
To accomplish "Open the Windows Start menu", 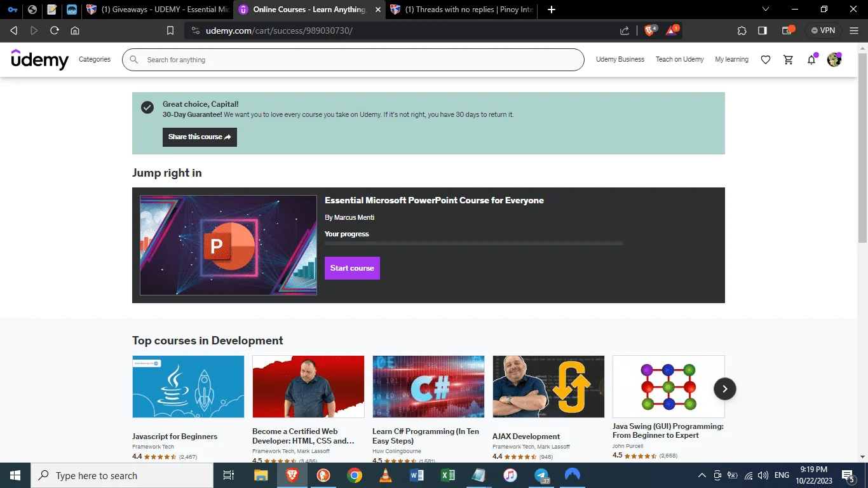I will pos(15,475).
